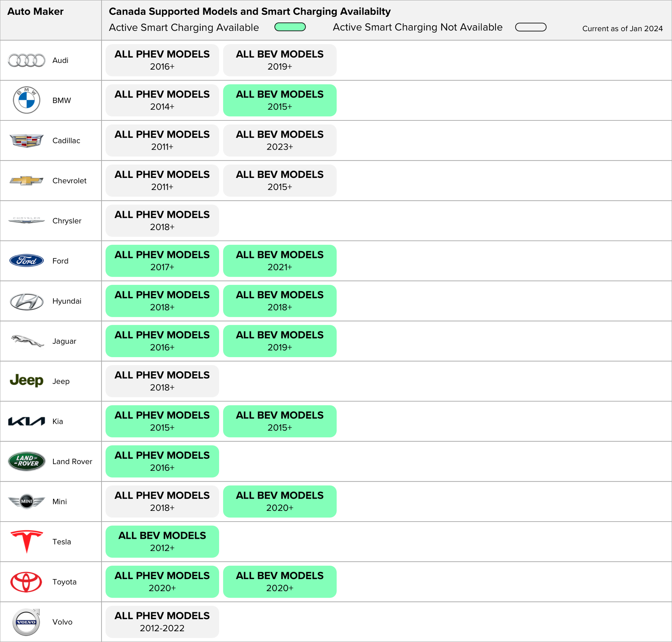The image size is (672, 642).
Task: Click the Toyota red emblem logo
Action: [x=26, y=582]
